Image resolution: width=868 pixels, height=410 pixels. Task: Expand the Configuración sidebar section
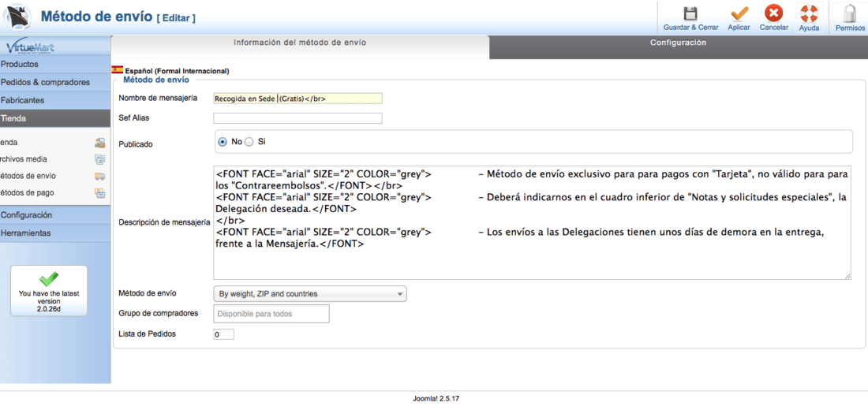(x=55, y=215)
